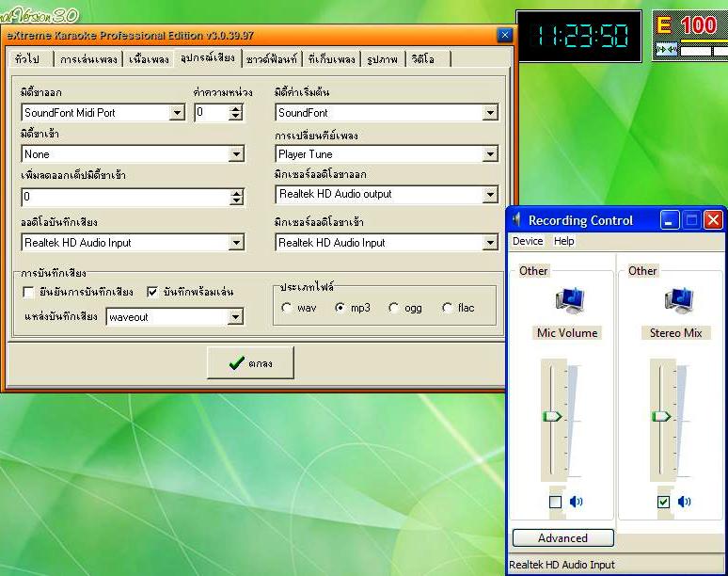Screen dimensions: 728x576
Task: Open the ซาวด์ฟ้อนท์ tab
Action: coord(272,59)
